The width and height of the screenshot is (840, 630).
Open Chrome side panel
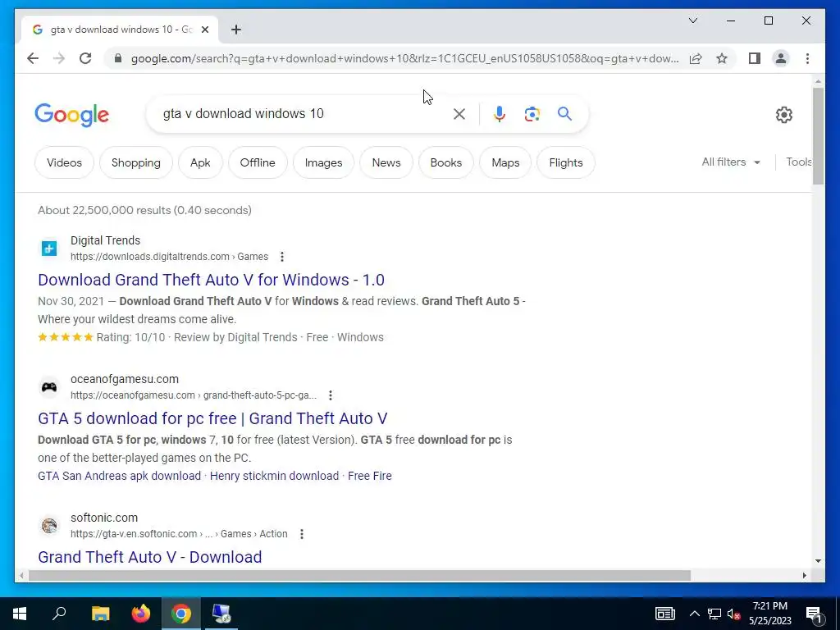[x=755, y=58]
